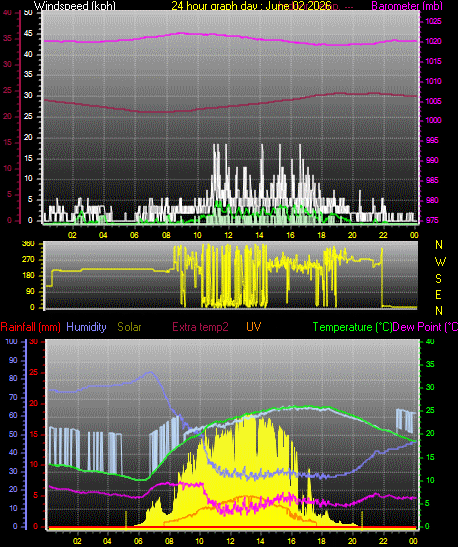Click the "80" value on blue humidity axis

pyautogui.click(x=13, y=379)
